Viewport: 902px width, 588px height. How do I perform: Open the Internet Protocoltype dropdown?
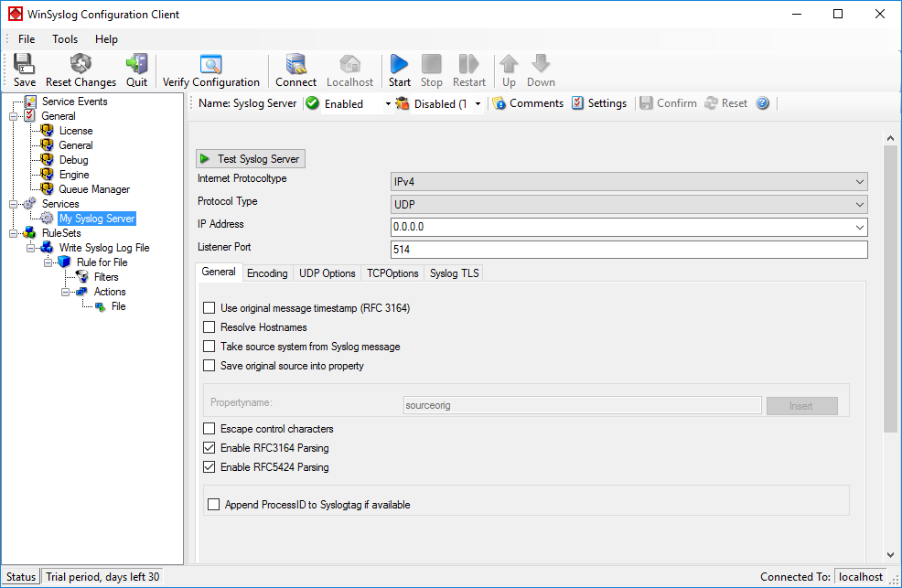[x=628, y=182]
